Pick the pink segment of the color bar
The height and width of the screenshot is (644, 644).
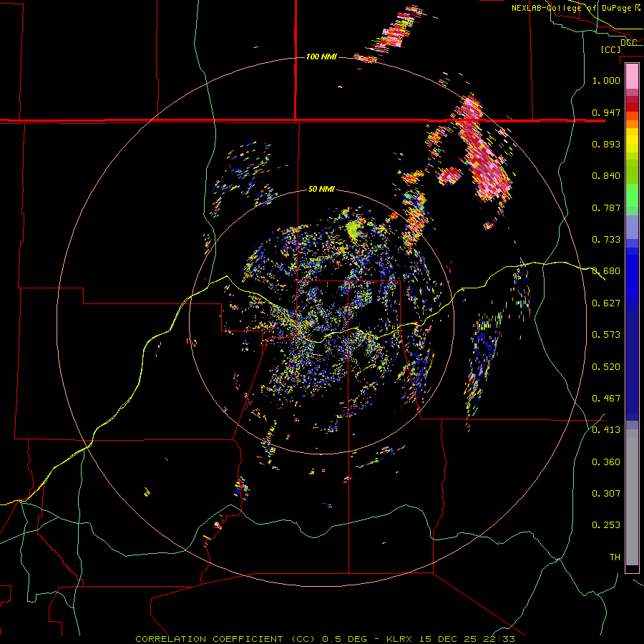(632, 76)
